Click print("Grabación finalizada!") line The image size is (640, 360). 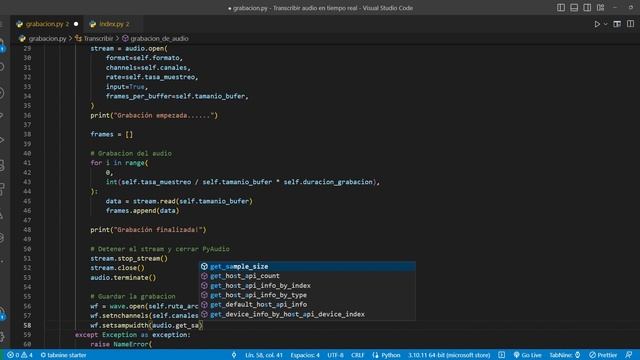(148, 230)
